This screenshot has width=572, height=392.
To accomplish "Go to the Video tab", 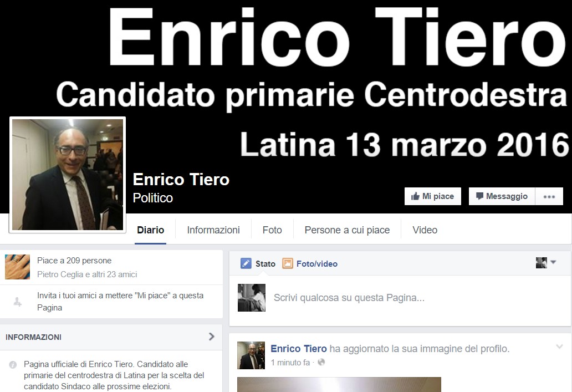I will click(425, 230).
